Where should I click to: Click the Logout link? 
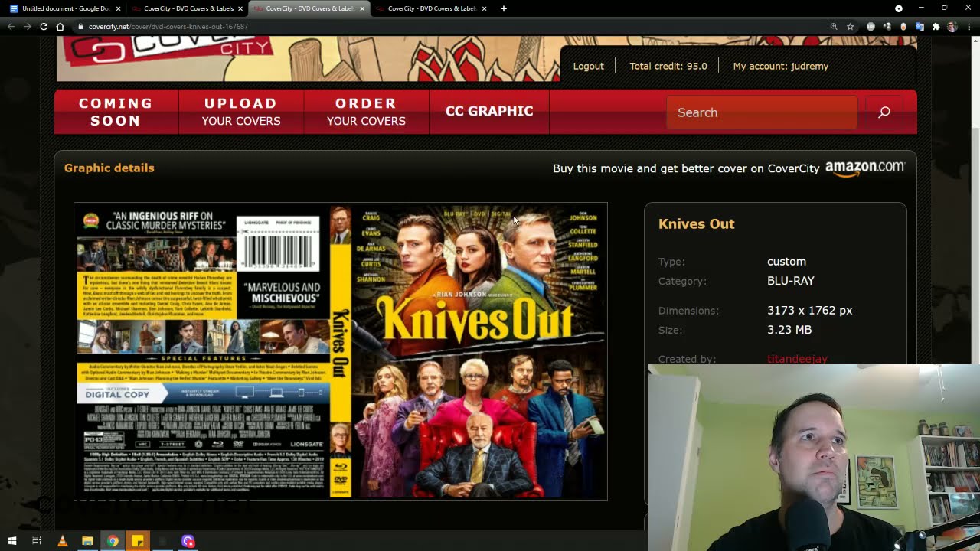[x=588, y=66]
